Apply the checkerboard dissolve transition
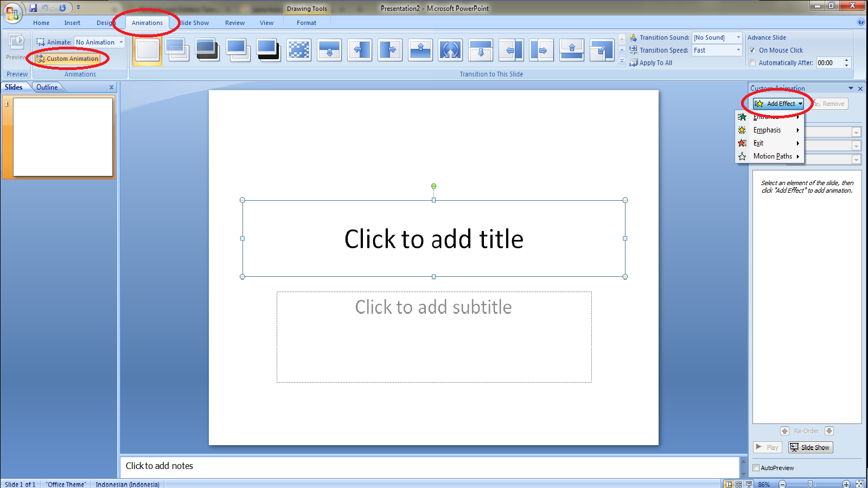This screenshot has width=868, height=488. tap(299, 50)
